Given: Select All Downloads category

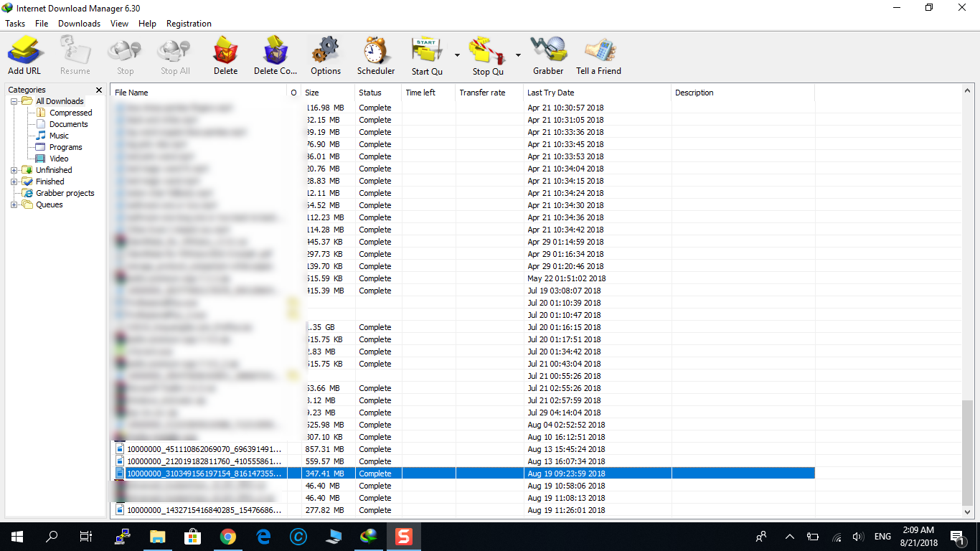Looking at the screenshot, I should coord(60,101).
